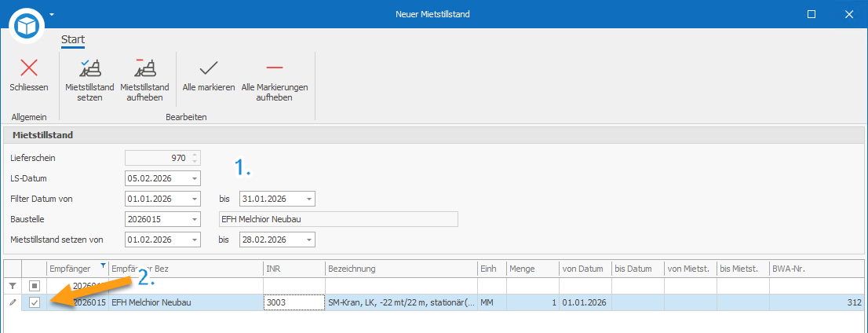
Task: Click the Einh cell MM
Action: pos(492,302)
